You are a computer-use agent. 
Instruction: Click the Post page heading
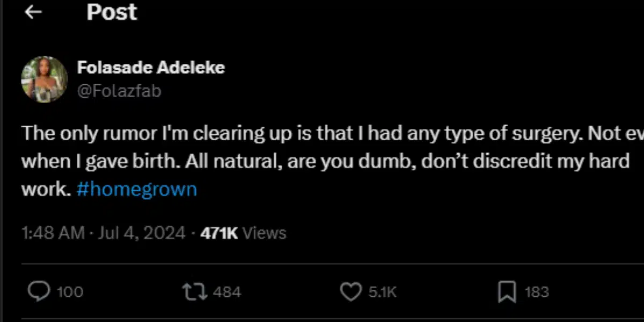(x=112, y=12)
